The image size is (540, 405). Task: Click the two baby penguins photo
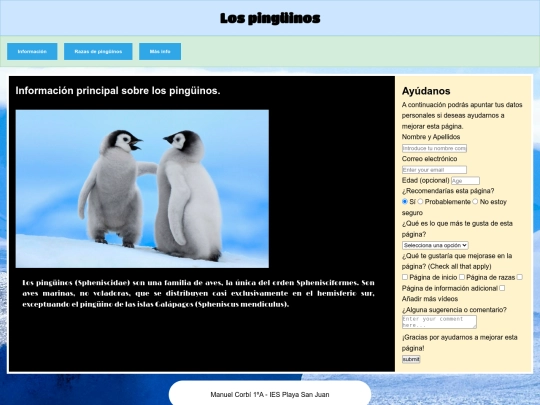pos(142,189)
